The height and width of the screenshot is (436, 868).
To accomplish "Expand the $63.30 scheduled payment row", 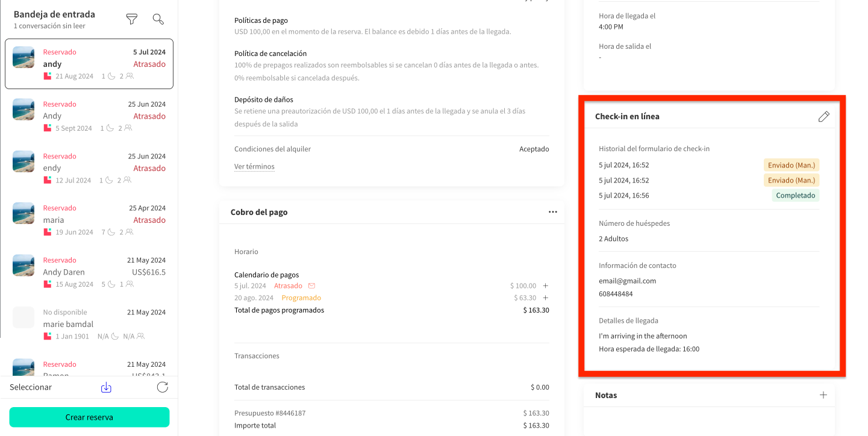I will click(x=546, y=297).
